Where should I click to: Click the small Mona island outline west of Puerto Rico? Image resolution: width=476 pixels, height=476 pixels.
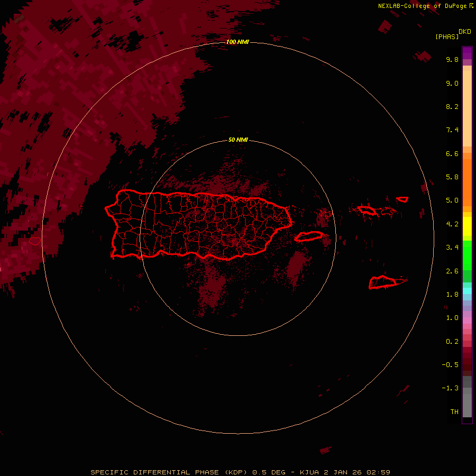coord(35,241)
